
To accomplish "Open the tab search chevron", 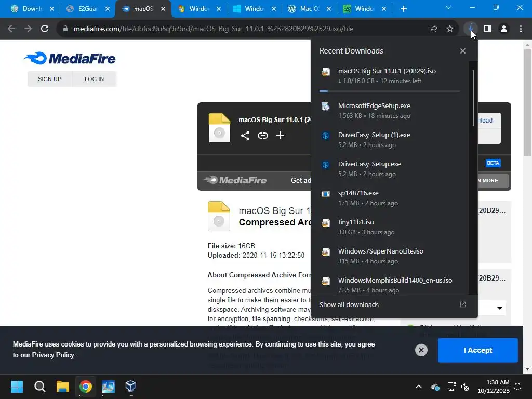I will (x=448, y=7).
